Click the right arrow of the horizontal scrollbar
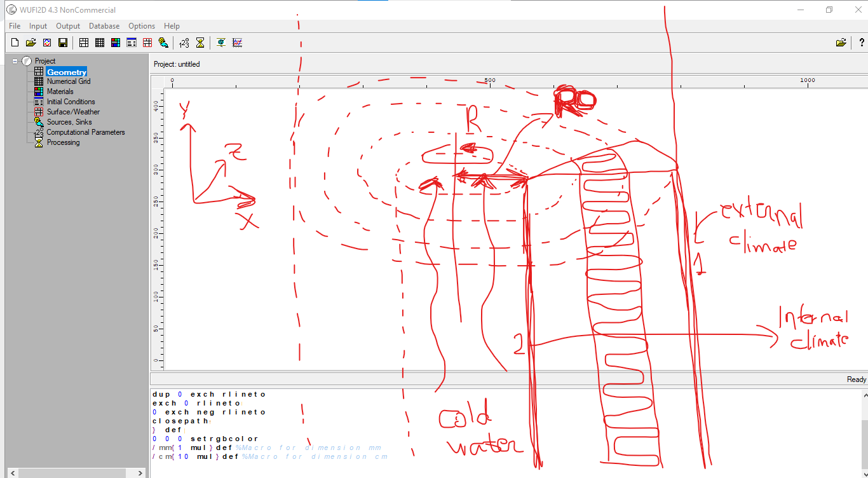The height and width of the screenshot is (478, 868). [x=139, y=473]
